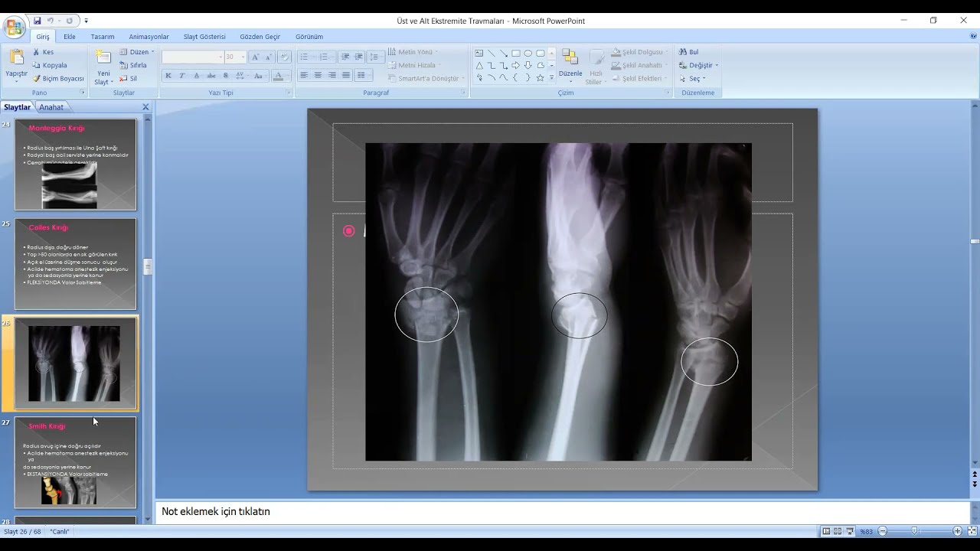980x551 pixels.
Task: Align text right
Action: [332, 75]
